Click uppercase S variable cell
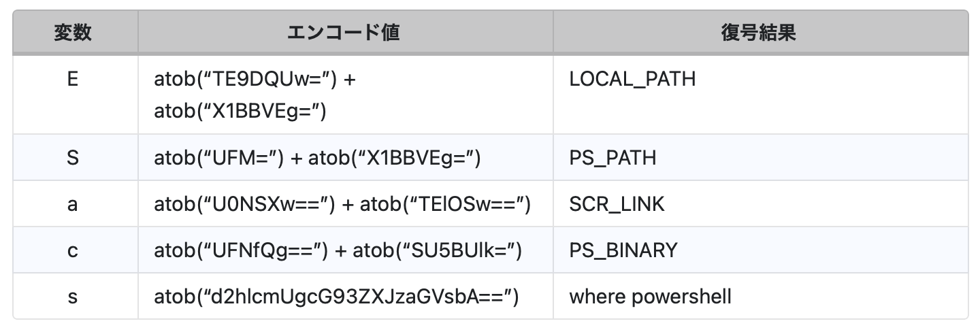Image resolution: width=980 pixels, height=332 pixels. (x=73, y=158)
